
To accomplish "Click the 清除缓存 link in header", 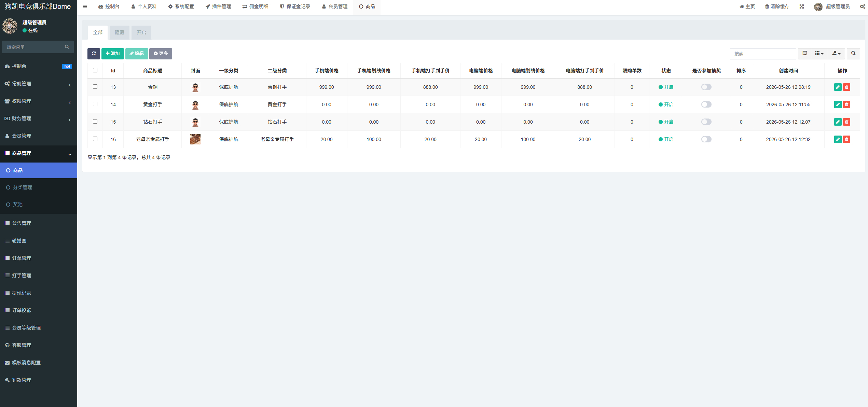I will pos(777,6).
